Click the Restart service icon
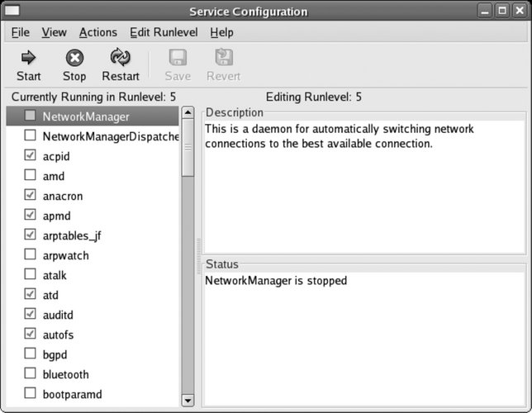Viewport: 532px width, 413px height. [x=121, y=57]
